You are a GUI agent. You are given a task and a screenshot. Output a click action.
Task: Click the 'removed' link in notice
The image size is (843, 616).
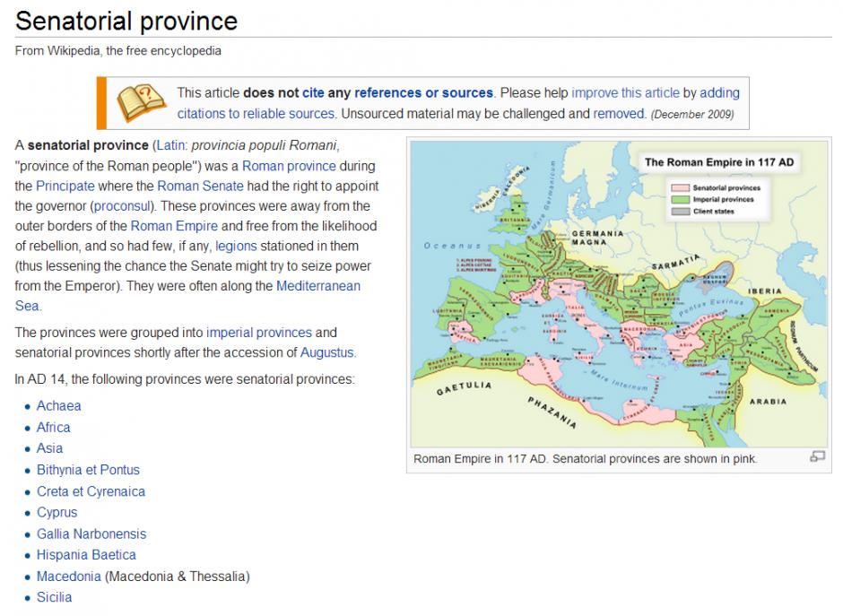pyautogui.click(x=619, y=114)
